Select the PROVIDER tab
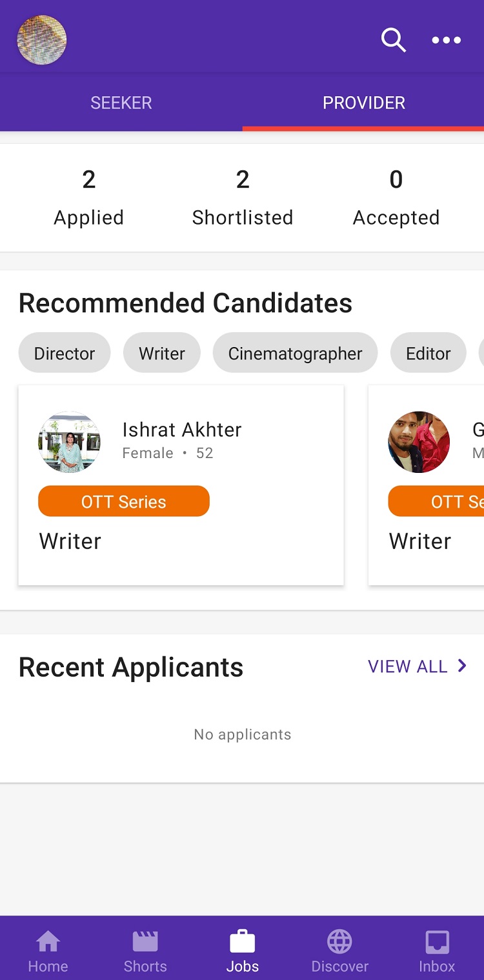Screen dimensions: 484x980 coord(363,103)
